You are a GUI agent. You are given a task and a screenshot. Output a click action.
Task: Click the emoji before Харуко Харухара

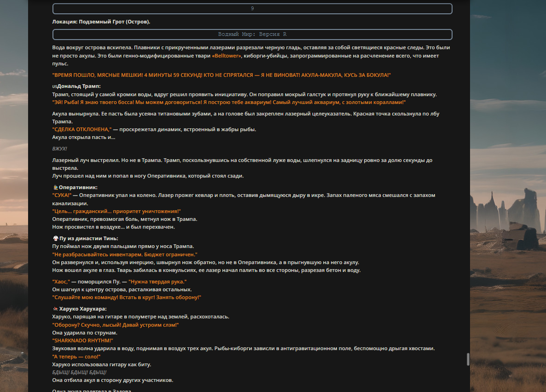tap(55, 309)
